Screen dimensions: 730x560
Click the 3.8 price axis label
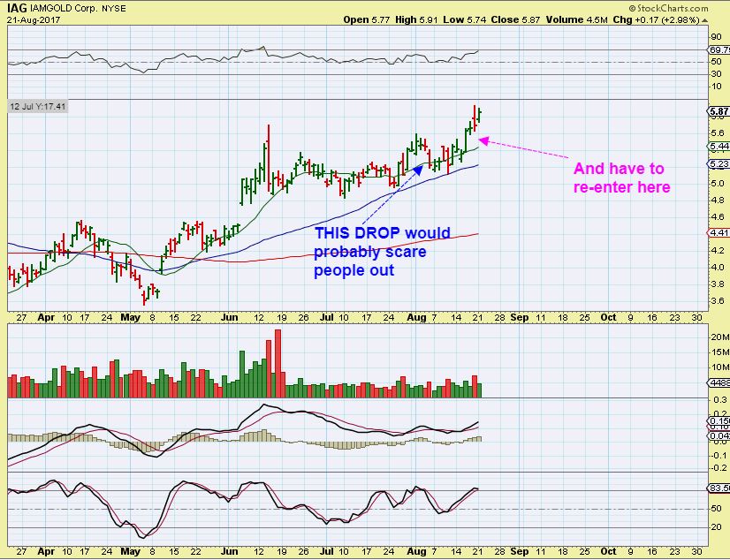coord(718,284)
